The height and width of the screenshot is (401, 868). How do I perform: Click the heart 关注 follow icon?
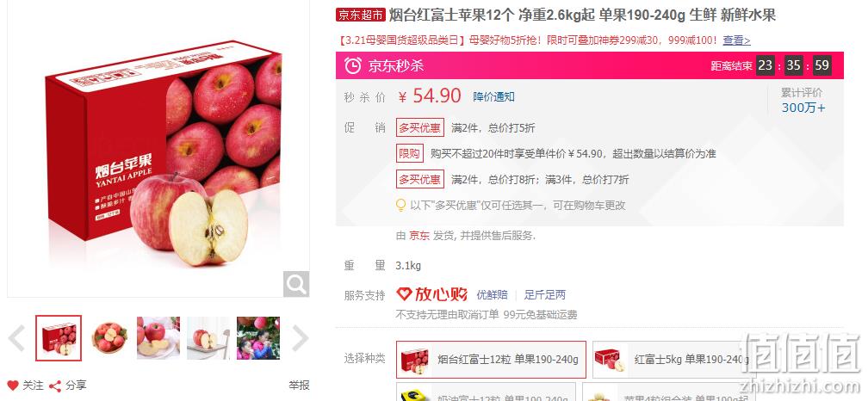13,386
